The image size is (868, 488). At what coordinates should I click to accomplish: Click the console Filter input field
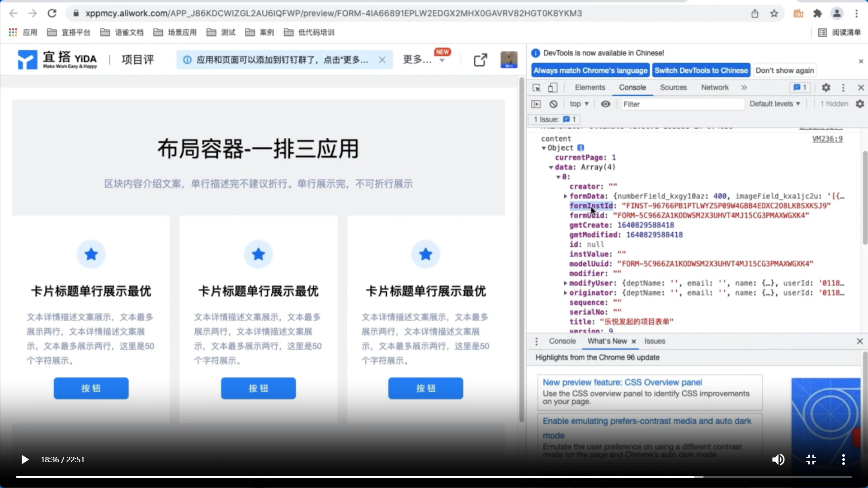coord(682,104)
